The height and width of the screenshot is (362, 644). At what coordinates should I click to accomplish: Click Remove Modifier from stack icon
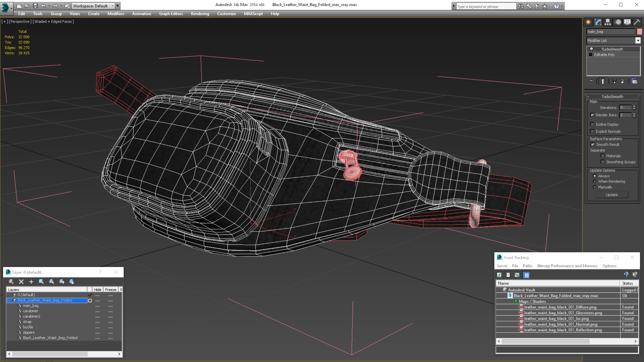pyautogui.click(x=623, y=81)
